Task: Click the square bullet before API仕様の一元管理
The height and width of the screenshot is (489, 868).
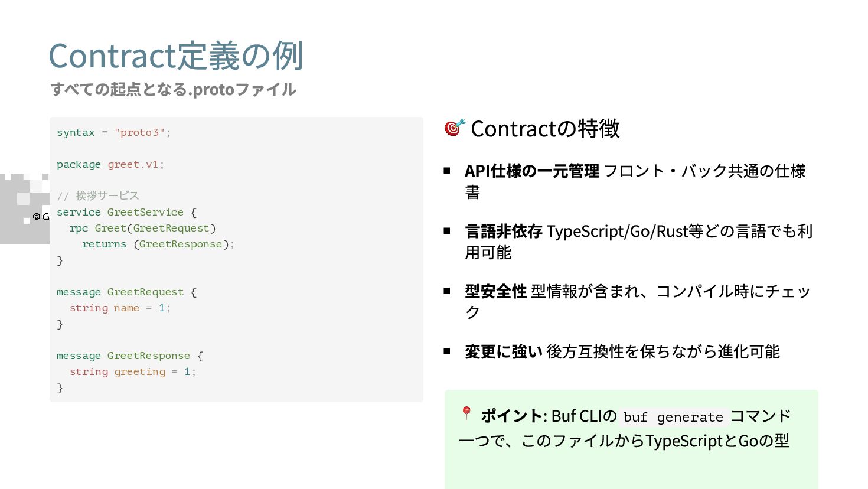Action: coord(447,171)
